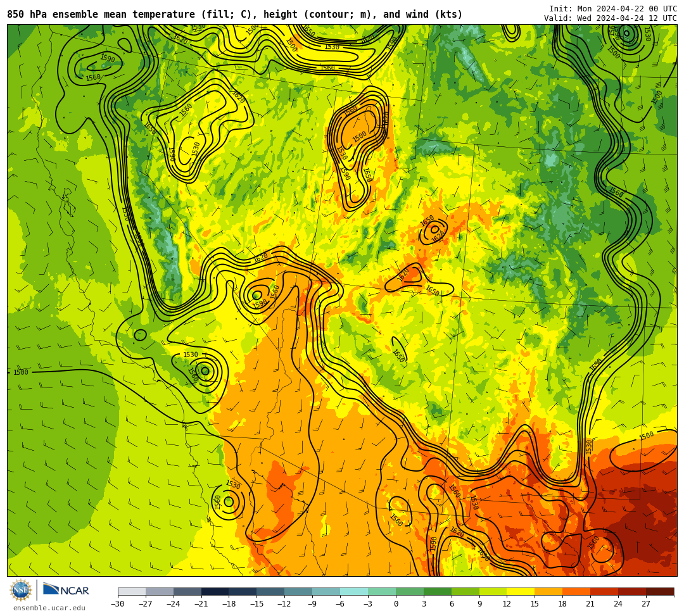Pick the -9 to -6 light teal colorbar segment
Screen dimensions: 684x616
pyautogui.click(x=326, y=591)
